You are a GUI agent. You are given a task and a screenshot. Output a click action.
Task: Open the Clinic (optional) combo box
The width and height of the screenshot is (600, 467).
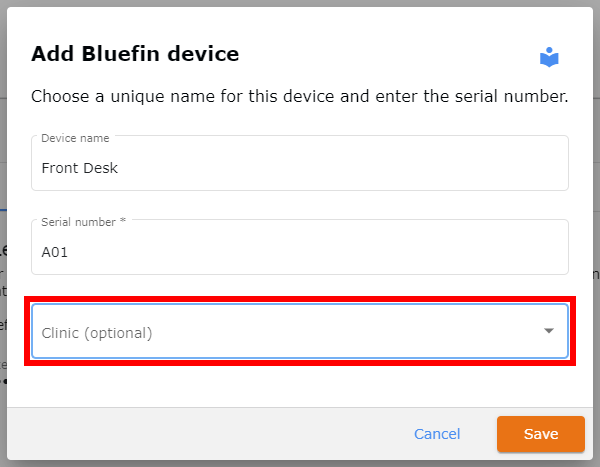pyautogui.click(x=300, y=331)
